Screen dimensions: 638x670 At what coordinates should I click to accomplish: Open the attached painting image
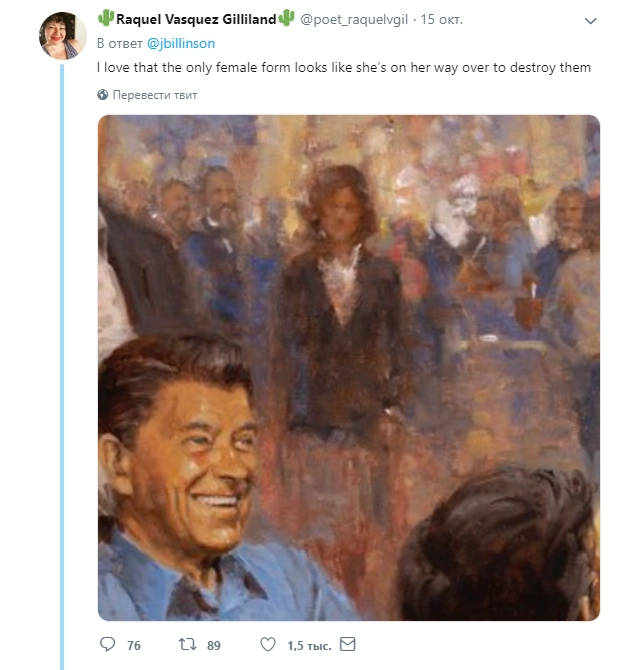[x=348, y=367]
